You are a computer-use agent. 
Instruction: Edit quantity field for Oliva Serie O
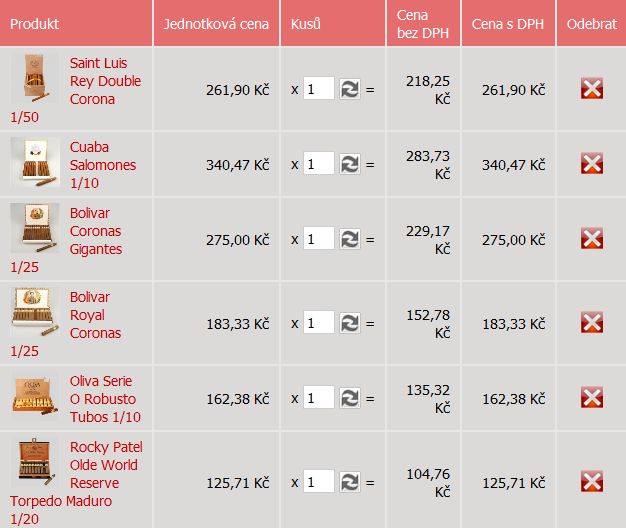[319, 397]
